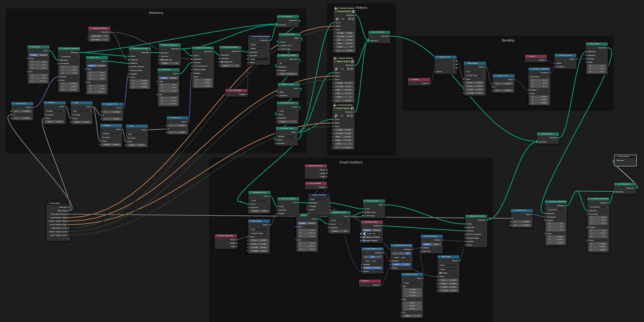Viewport: 644px width, 322px height.
Task: Select the Atataomy frame label
Action: point(156,13)
